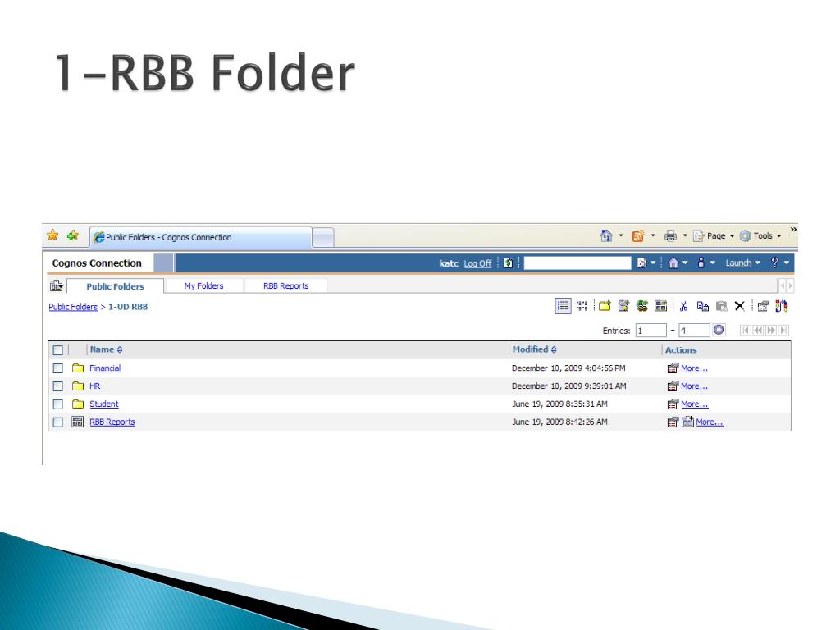Open the Launch menu
Viewport: 840px width, 630px height.
(x=742, y=263)
